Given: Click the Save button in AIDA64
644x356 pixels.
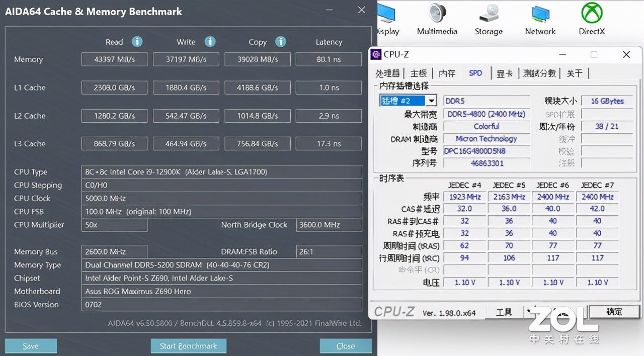Looking at the screenshot, I should pos(31,346).
